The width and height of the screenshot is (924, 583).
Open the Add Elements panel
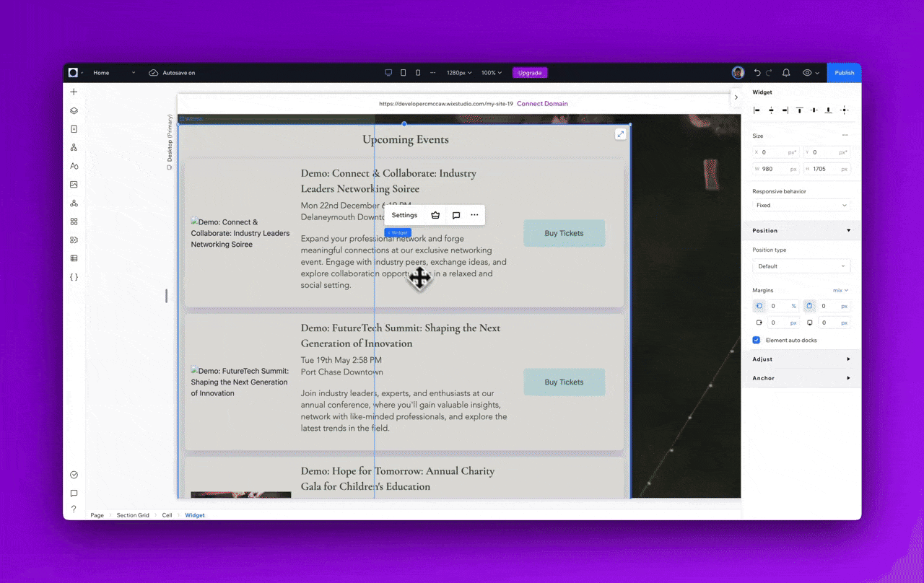click(x=74, y=92)
